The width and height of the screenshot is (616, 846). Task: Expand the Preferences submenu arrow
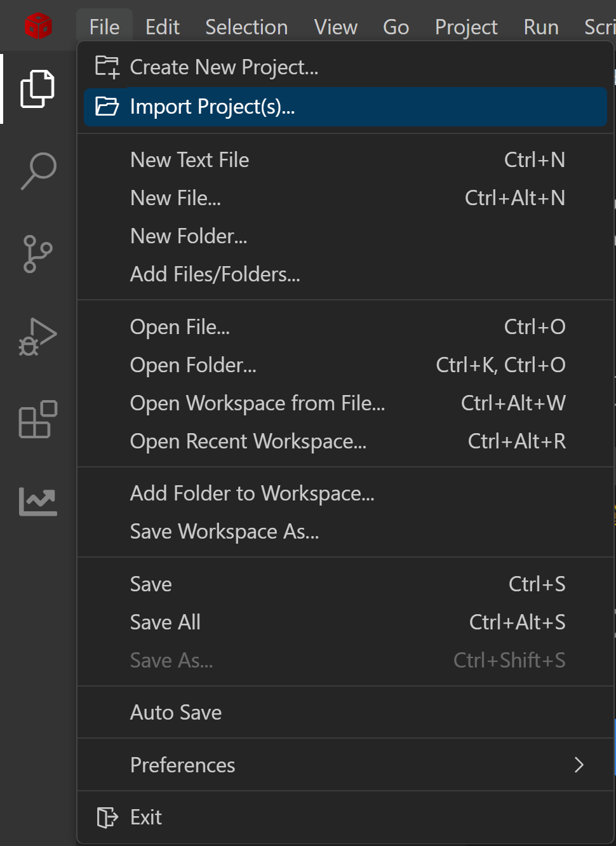point(579,765)
